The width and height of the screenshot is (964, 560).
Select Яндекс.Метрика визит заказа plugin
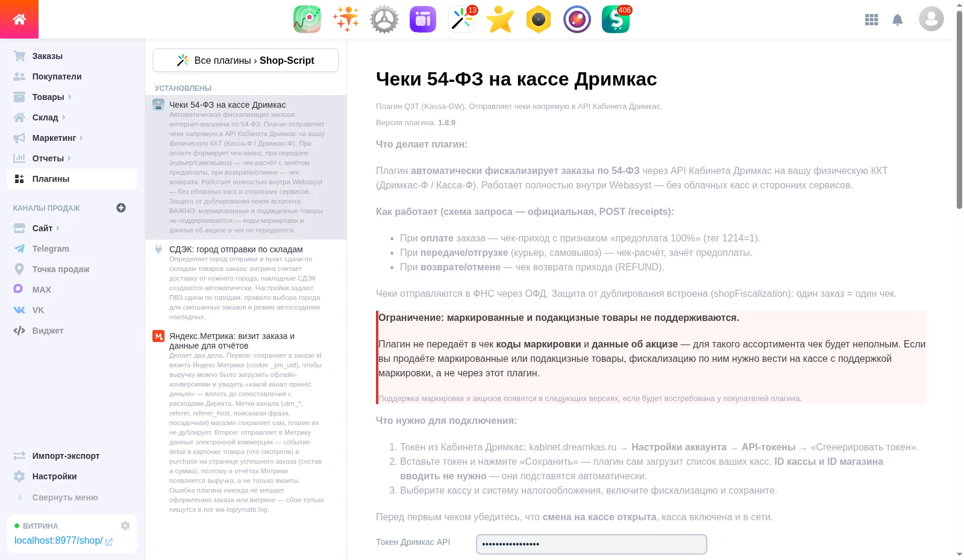(246, 423)
